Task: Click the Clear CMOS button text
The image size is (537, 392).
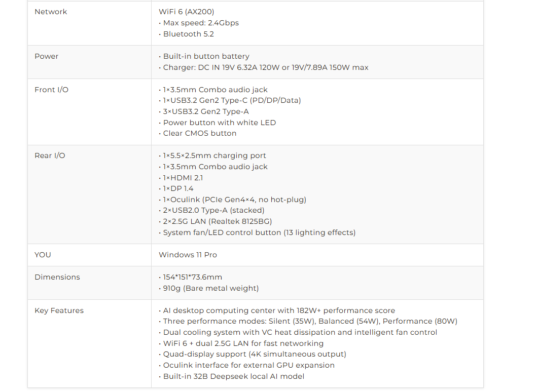Action: (198, 133)
